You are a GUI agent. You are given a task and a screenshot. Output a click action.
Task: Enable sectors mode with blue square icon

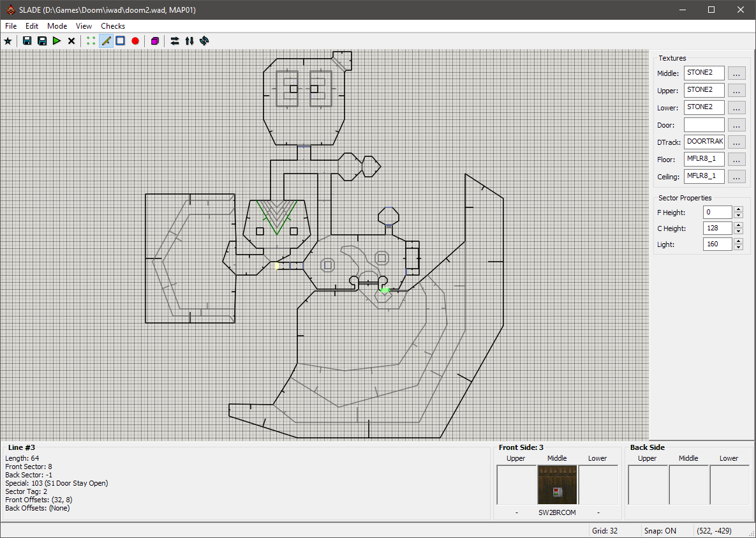tap(120, 41)
